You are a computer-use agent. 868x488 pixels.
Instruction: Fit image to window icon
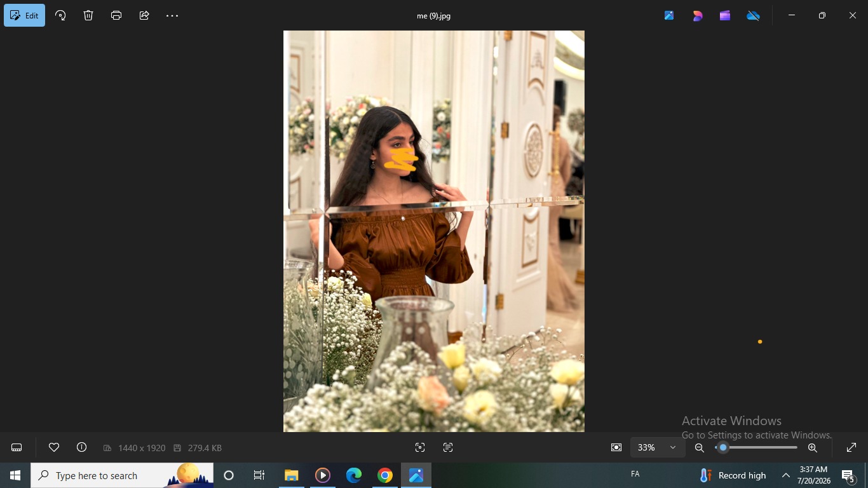point(616,448)
